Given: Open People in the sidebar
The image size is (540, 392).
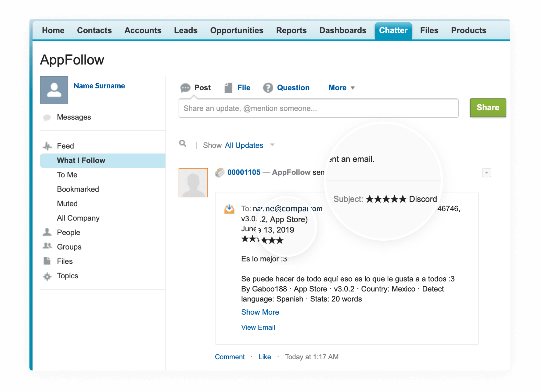Looking at the screenshot, I should tap(68, 233).
